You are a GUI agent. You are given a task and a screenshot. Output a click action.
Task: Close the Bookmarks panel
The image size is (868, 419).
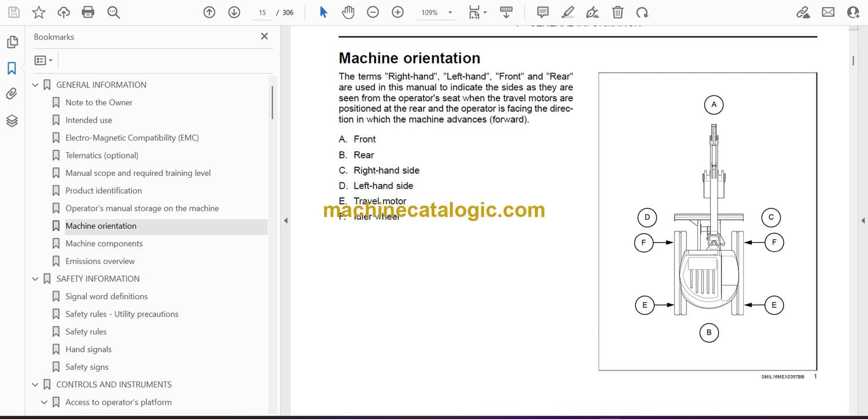264,36
